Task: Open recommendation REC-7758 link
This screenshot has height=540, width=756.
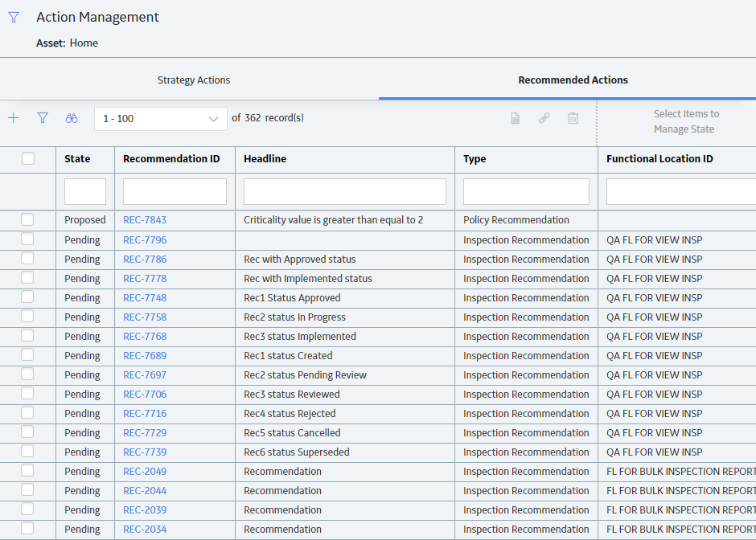Action: tap(145, 317)
